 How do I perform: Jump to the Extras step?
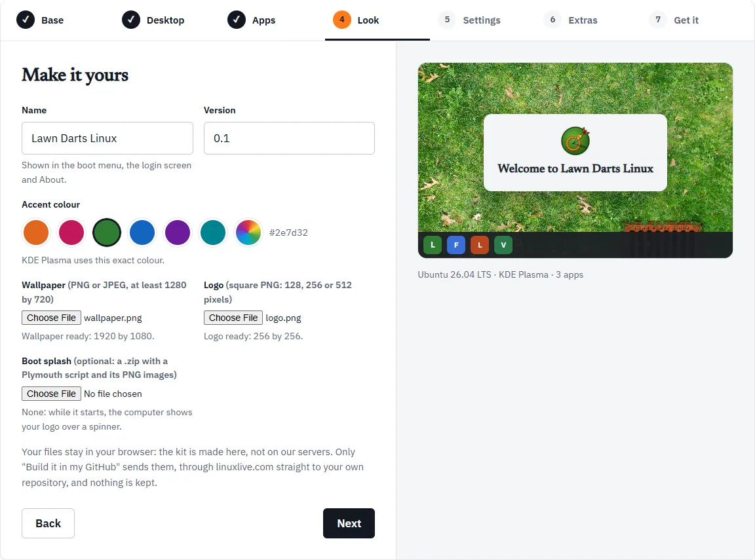[x=571, y=20]
